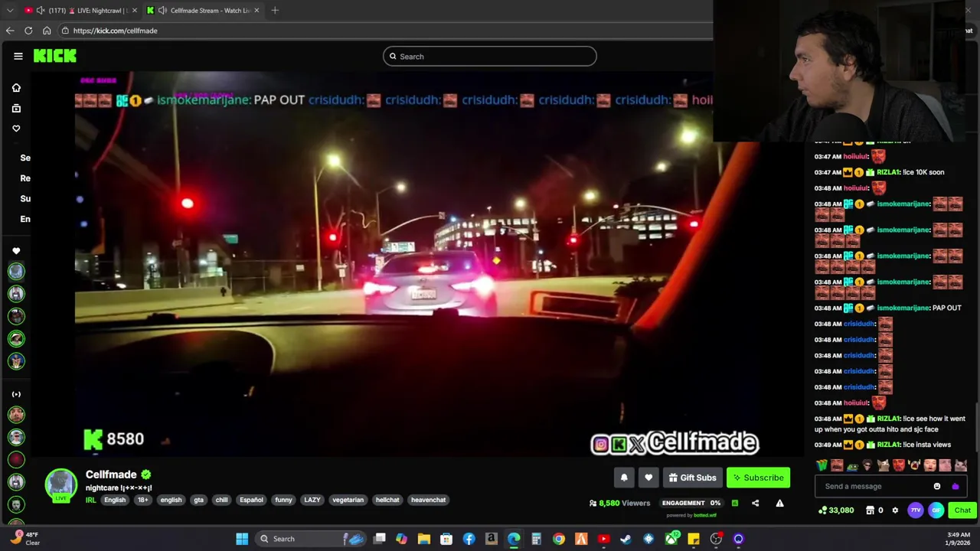Open the Following heart icon below Browse in the sidebar
The height and width of the screenshot is (551, 980).
point(16,129)
